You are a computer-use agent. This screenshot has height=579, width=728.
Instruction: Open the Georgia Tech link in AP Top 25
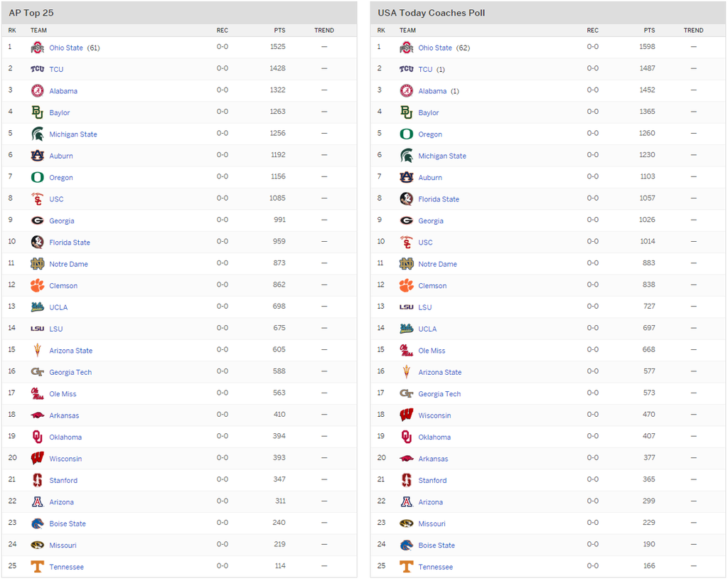70,372
